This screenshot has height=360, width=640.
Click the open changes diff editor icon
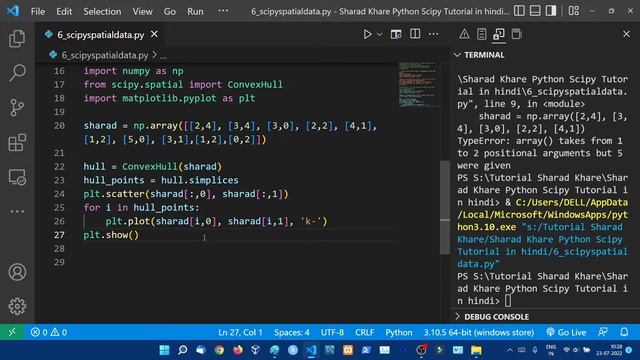coord(396,34)
